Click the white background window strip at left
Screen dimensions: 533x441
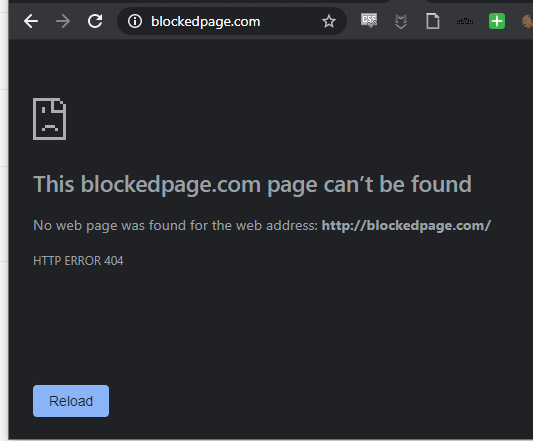pyautogui.click(x=4, y=220)
